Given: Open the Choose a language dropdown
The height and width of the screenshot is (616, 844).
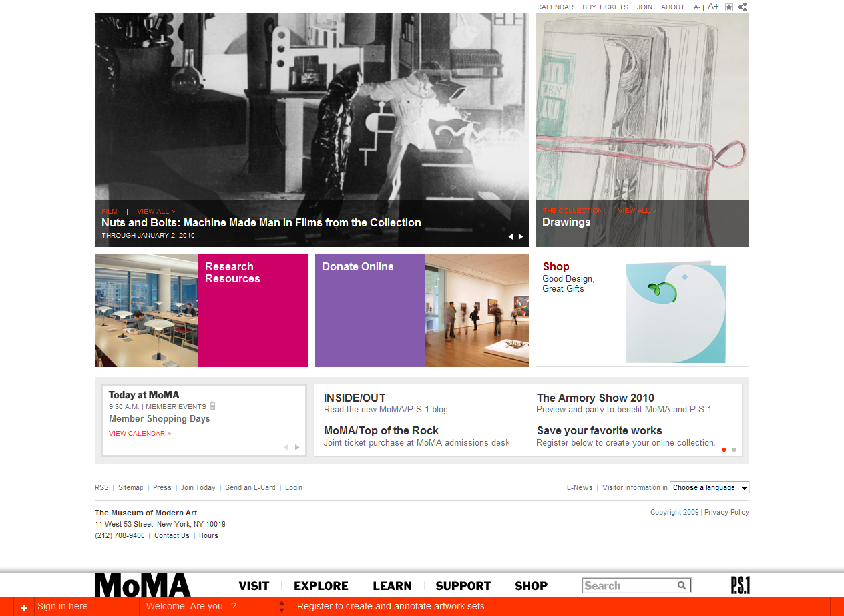Looking at the screenshot, I should tap(710, 487).
